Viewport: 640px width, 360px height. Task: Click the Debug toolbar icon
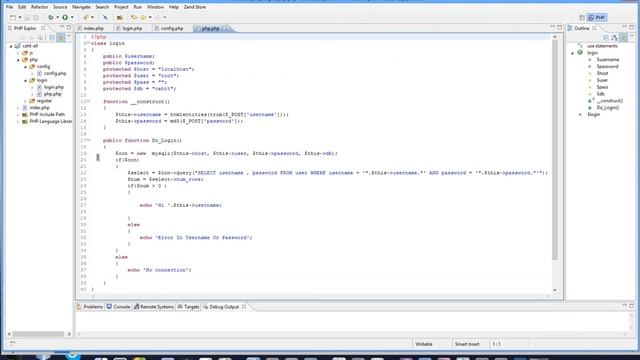pos(51,18)
